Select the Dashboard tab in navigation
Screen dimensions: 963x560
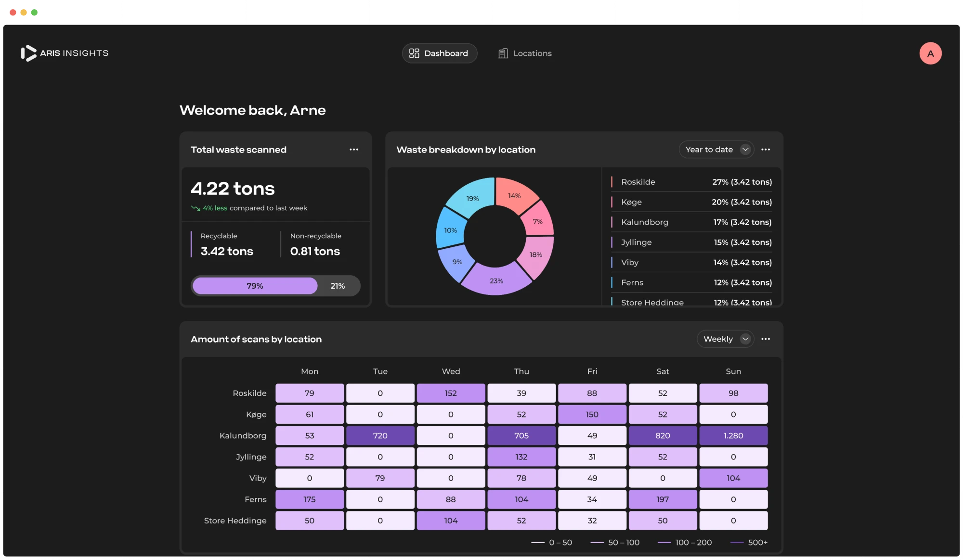(x=440, y=52)
